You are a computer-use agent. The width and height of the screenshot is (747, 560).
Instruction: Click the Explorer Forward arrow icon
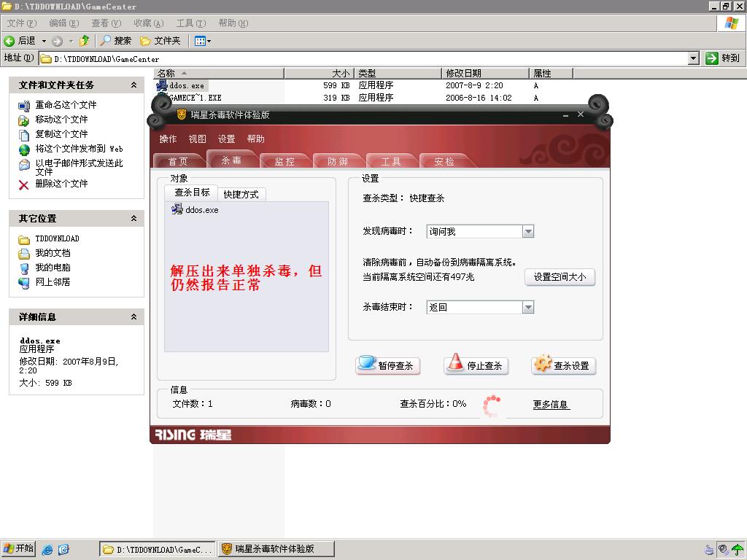57,41
